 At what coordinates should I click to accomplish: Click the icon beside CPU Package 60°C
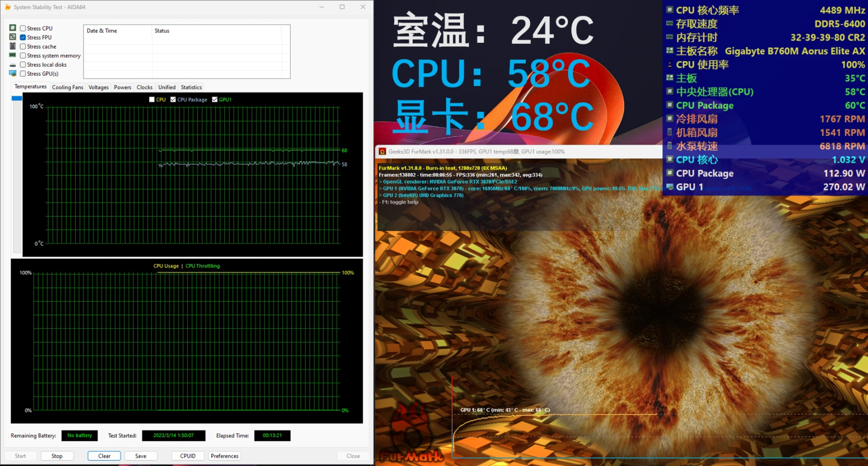tap(670, 105)
